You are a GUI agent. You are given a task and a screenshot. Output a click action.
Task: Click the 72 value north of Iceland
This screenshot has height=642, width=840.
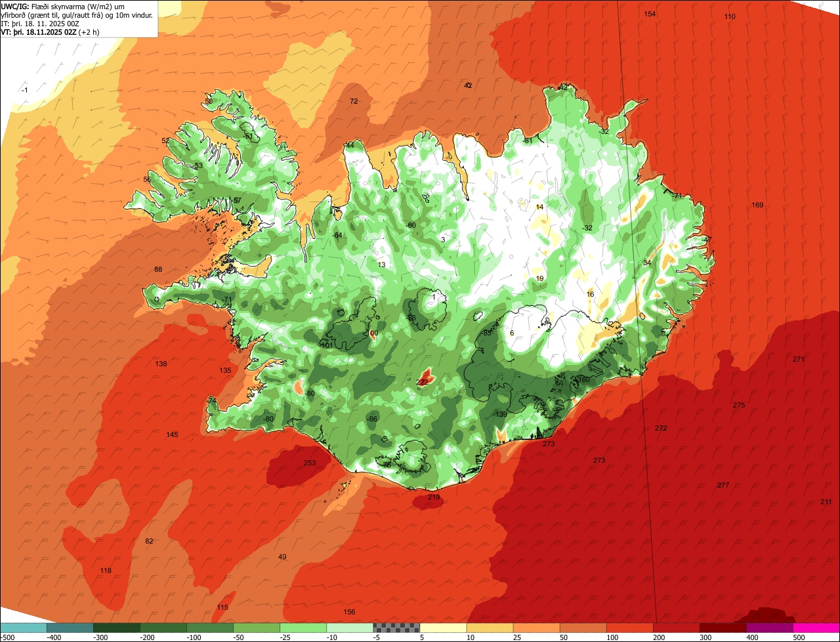pyautogui.click(x=354, y=101)
